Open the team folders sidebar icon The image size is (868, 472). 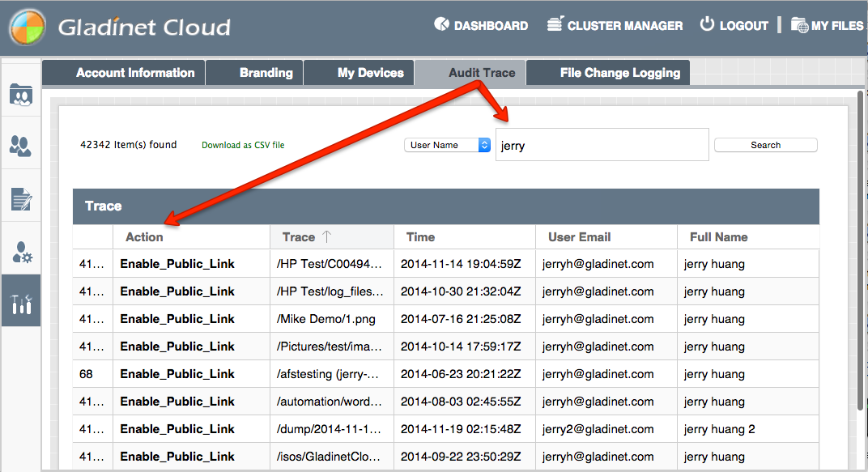pos(21,95)
